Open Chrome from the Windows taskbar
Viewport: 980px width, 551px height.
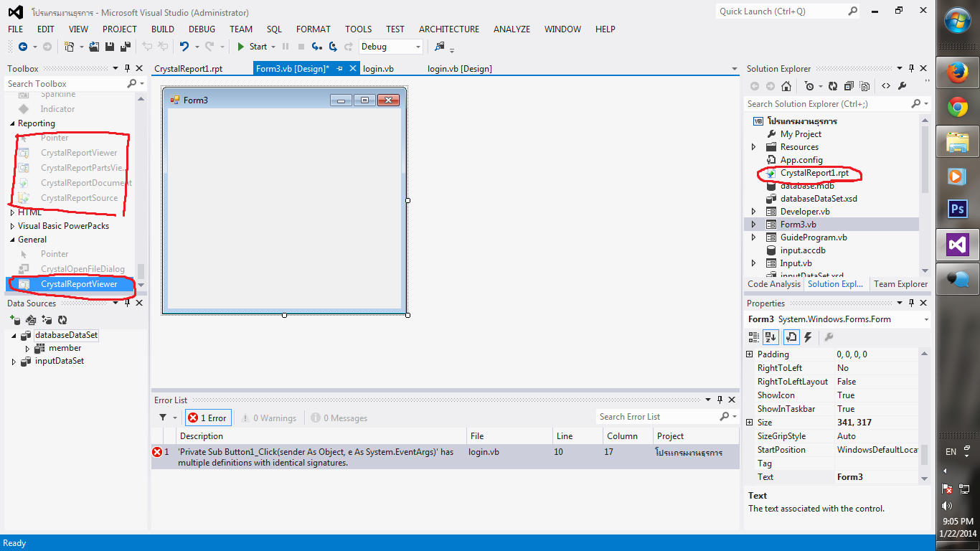(x=958, y=108)
